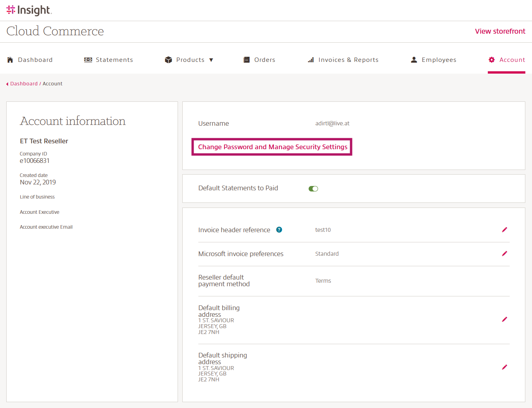This screenshot has height=408, width=532.
Task: Edit Microsoft invoice preferences
Action: tap(504, 254)
